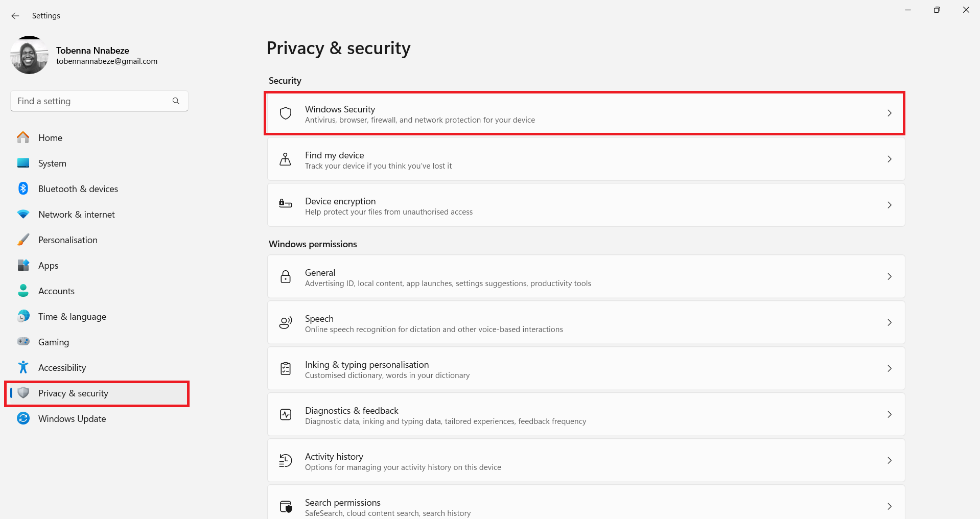980x519 pixels.
Task: Open the Search permissions settings
Action: [x=585, y=506]
